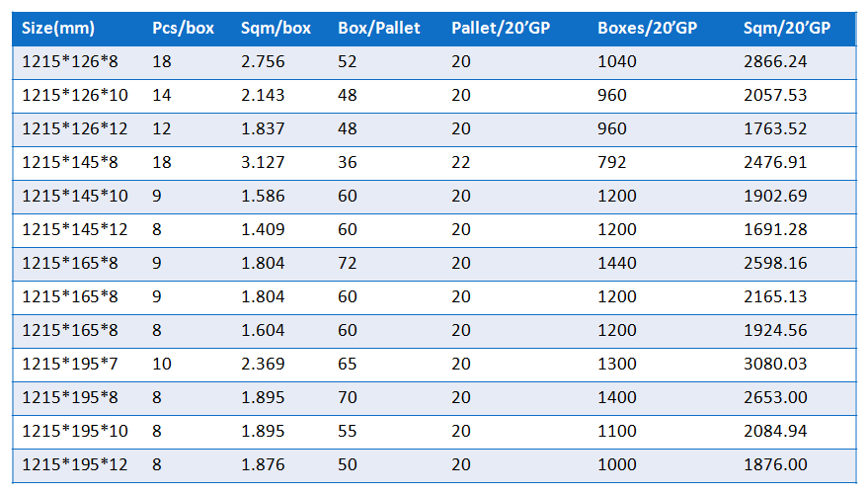Click pallet count 22 cell

click(x=460, y=162)
